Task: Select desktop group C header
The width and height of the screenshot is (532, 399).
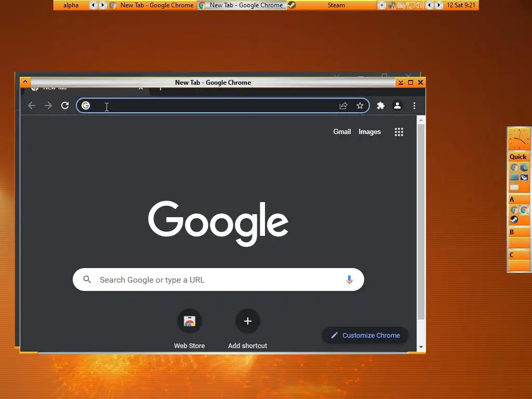Action: [519, 255]
